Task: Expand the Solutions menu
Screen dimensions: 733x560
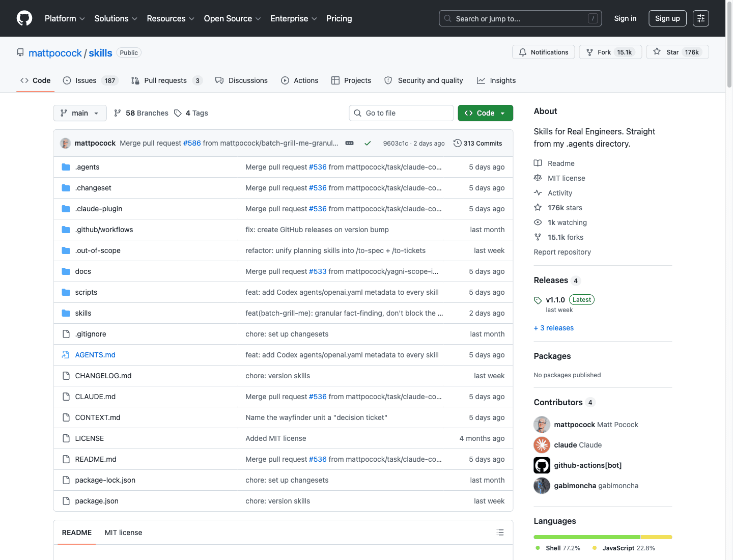Action: click(x=116, y=18)
